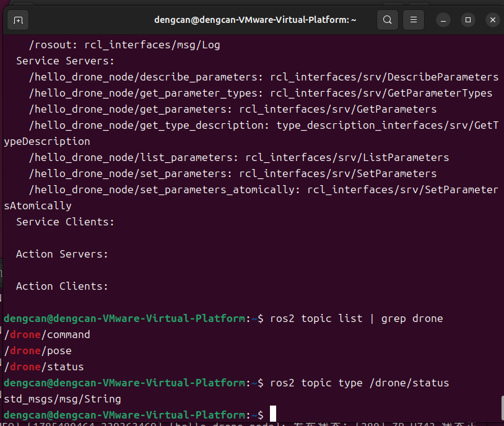Screen dimensions: 504x426
Task: Open terminal search
Action: 388,20
